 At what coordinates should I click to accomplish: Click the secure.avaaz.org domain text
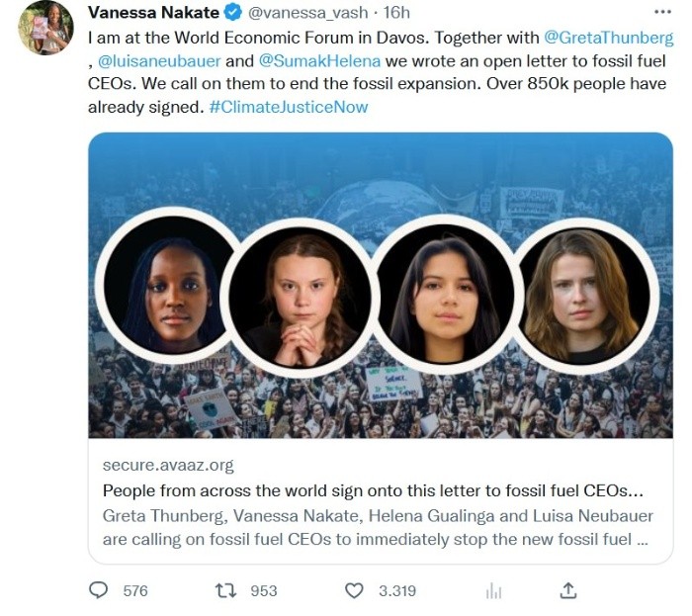click(x=168, y=465)
